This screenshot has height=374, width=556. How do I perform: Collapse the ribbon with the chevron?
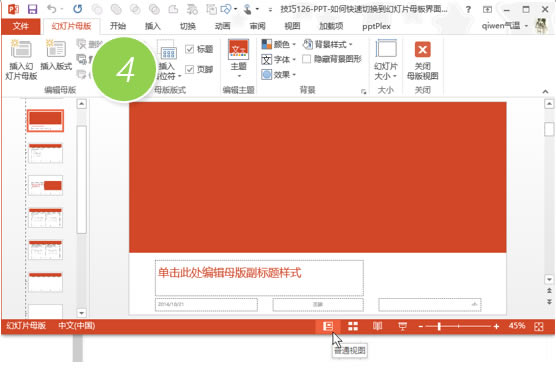[x=545, y=91]
